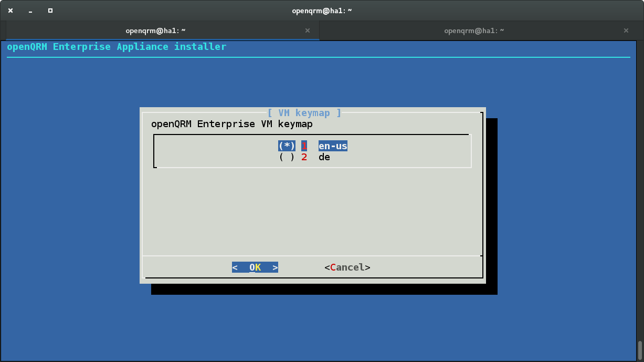The image size is (644, 362).
Task: Maximize the terminal window
Action: (50, 11)
